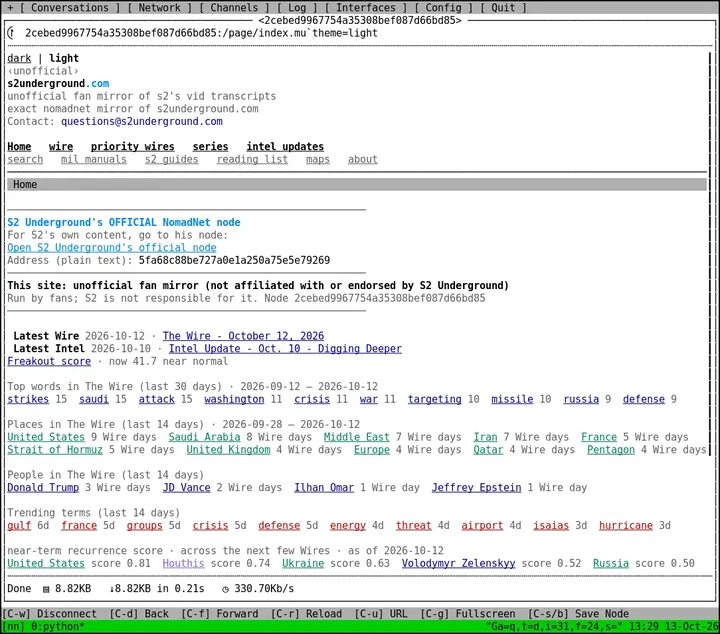Image resolution: width=720 pixels, height=634 pixels.
Task: Click the top word 'war'
Action: pos(369,399)
